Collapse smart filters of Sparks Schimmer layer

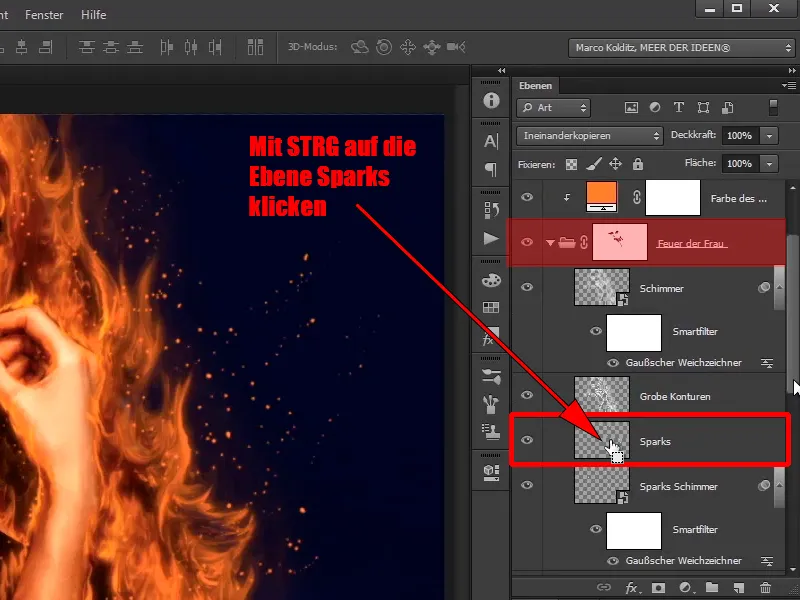click(779, 485)
